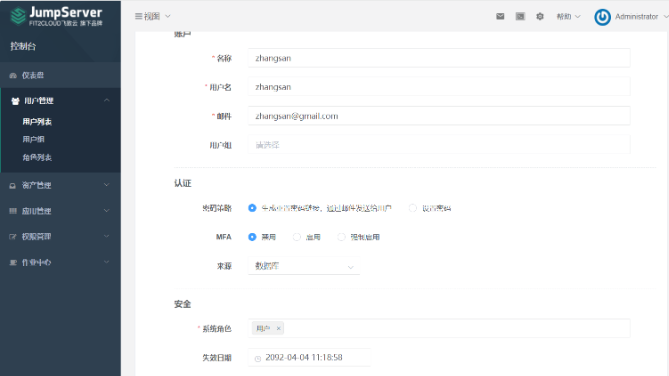Click the expiry date 2092-04-04 11:18:58 field
This screenshot has height=376, width=669.
[x=309, y=358]
